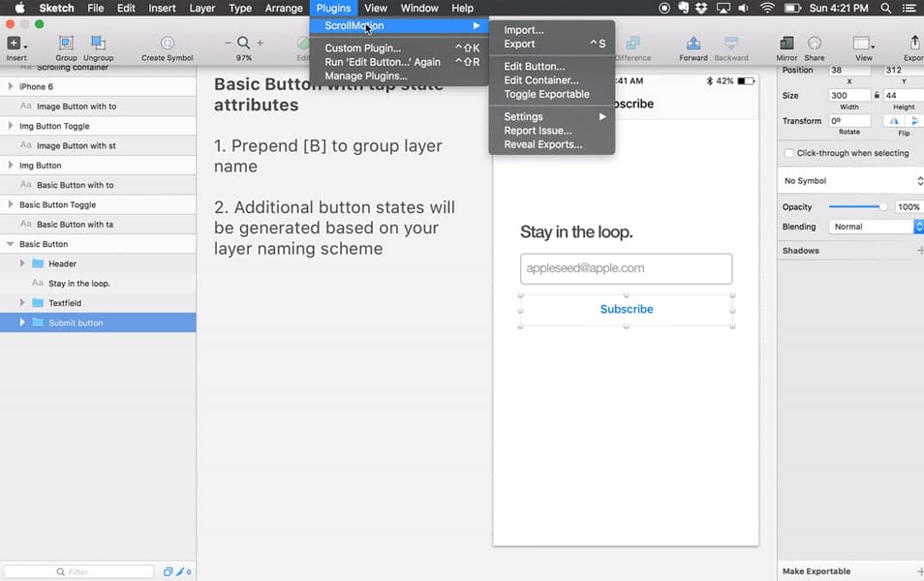Click the Ungroup icon

[x=98, y=44]
